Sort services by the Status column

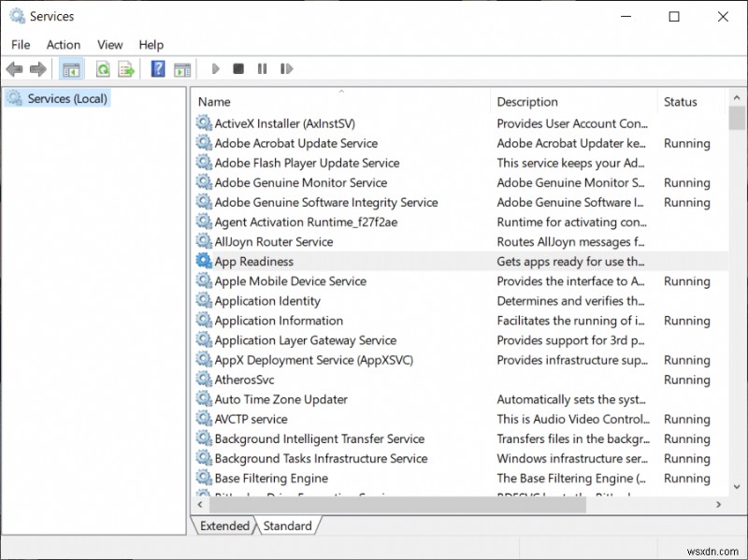(682, 101)
